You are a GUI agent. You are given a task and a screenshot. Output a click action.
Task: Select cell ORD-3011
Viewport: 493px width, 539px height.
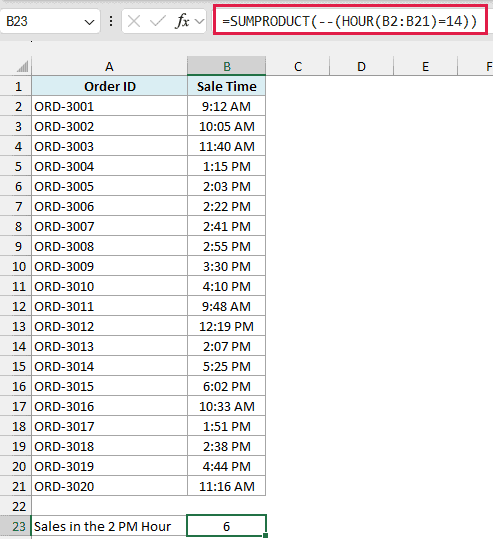(x=109, y=306)
